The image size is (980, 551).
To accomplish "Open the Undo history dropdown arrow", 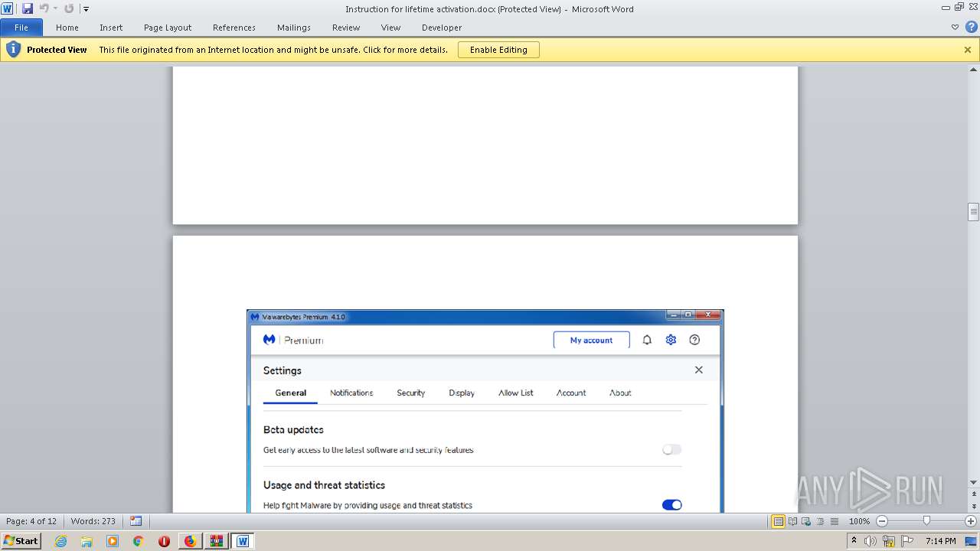I will click(55, 9).
